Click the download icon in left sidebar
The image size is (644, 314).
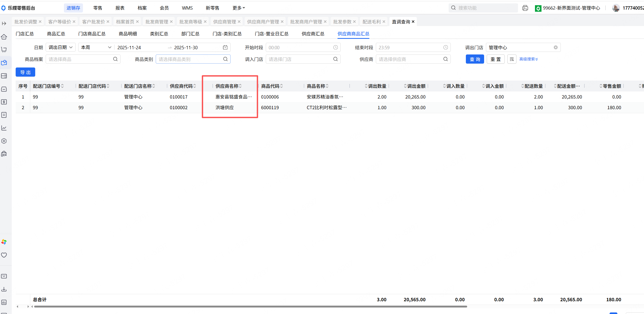click(4, 289)
